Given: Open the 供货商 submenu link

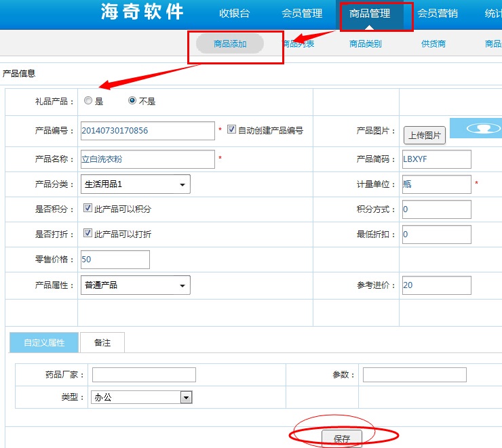Looking at the screenshot, I should tap(433, 44).
